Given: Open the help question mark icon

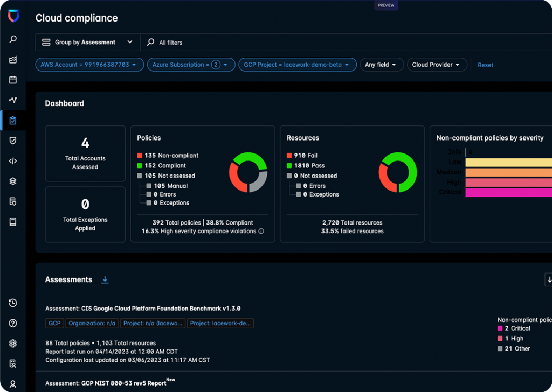Looking at the screenshot, I should [12, 323].
